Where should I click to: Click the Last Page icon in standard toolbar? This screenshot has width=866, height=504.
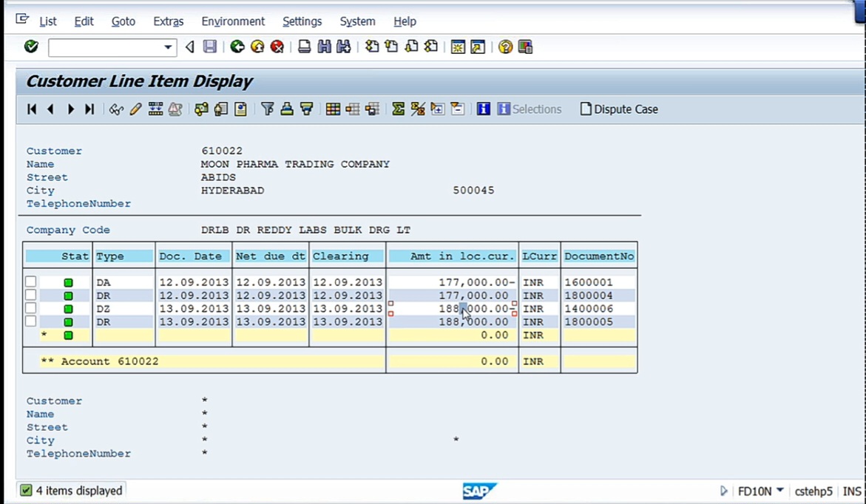(431, 47)
